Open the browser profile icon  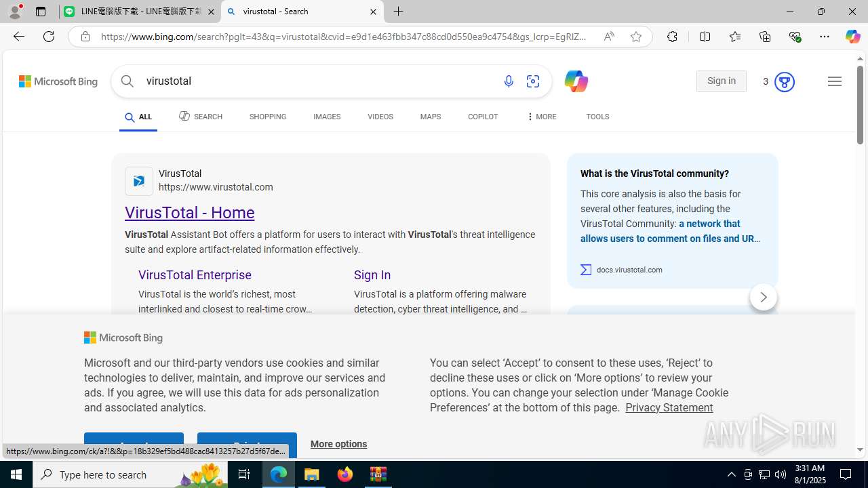(x=15, y=12)
